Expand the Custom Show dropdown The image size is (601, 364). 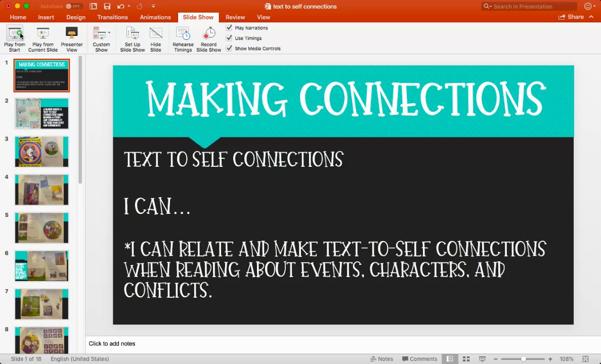point(109,33)
